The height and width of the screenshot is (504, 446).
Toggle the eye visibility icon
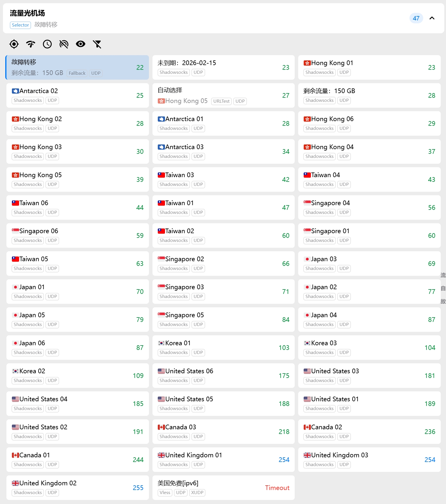coord(80,44)
